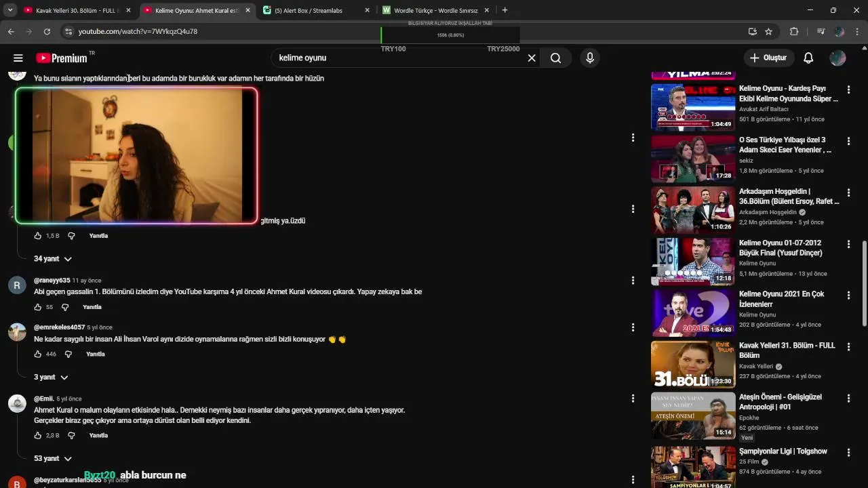Open Chrome three-dot menu
This screenshot has width=868, height=488.
click(856, 31)
